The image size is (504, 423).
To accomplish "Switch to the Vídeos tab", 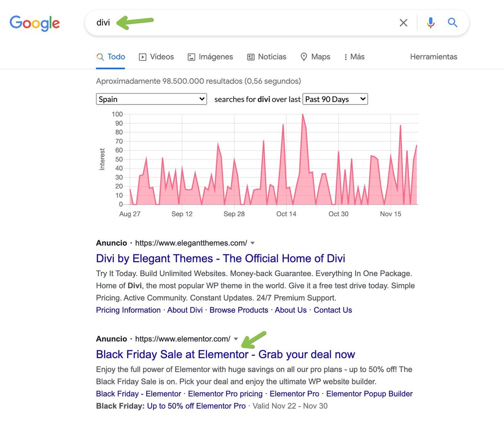I will (156, 57).
